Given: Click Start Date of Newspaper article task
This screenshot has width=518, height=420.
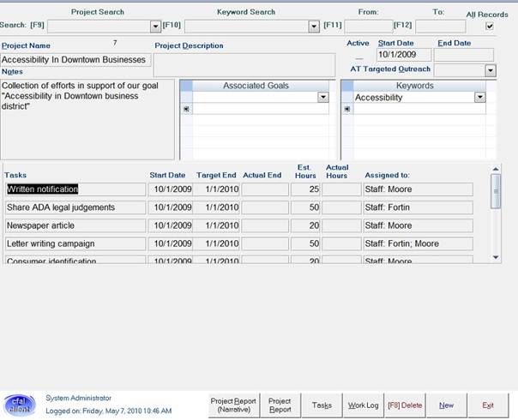Looking at the screenshot, I should tap(171, 225).
